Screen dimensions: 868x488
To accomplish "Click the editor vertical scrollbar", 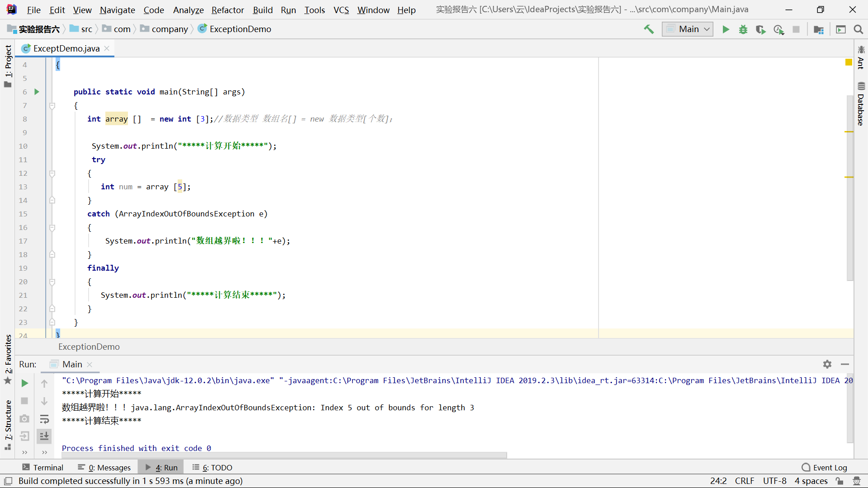I will click(850, 188).
